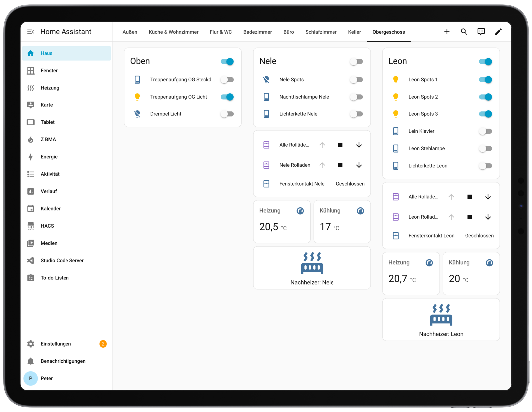Open the Keller tab
532x412 pixels.
[354, 32]
